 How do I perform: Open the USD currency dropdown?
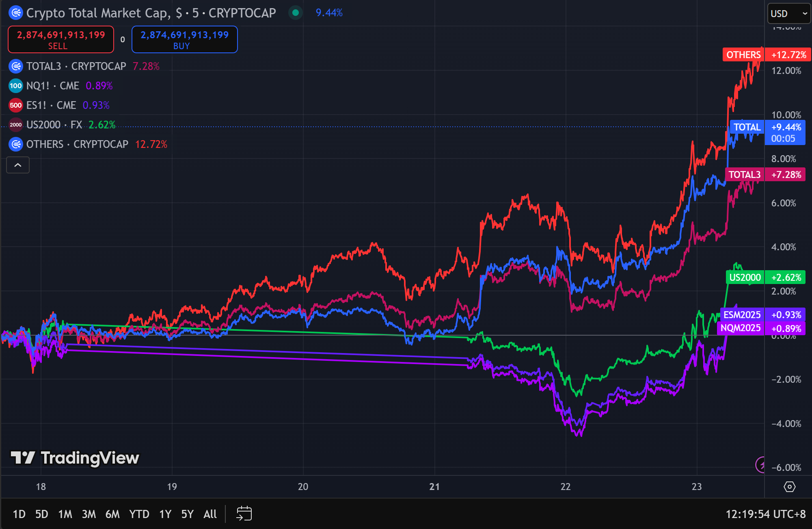788,14
